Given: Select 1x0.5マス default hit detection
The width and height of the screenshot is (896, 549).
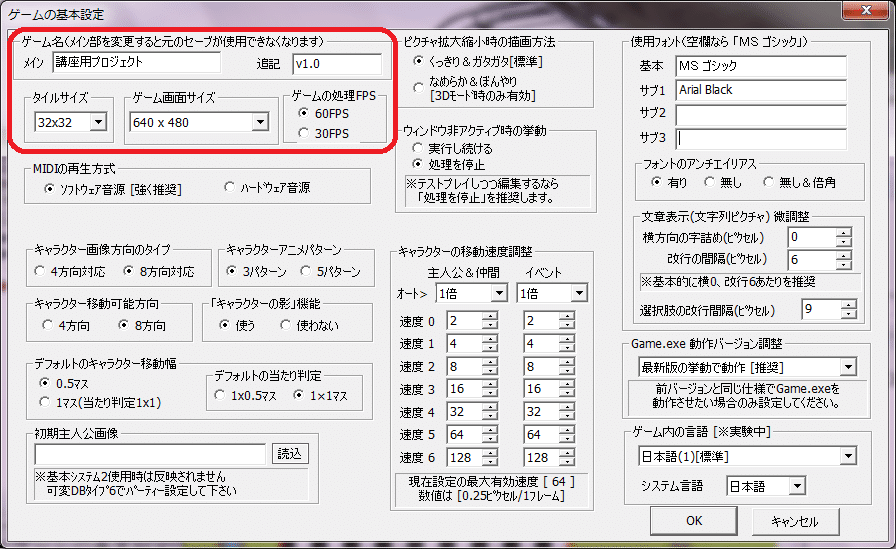Looking at the screenshot, I should pyautogui.click(x=220, y=395).
